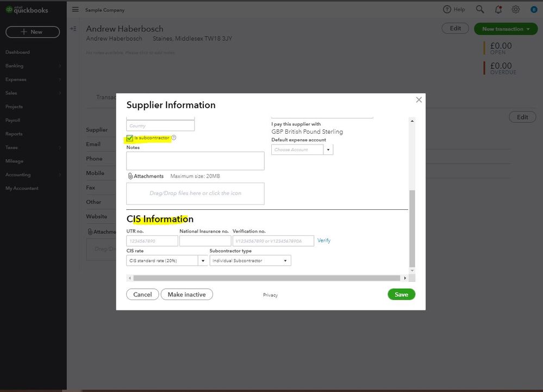543x392 pixels.
Task: Close the Supplier Information dialog
Action: point(419,99)
